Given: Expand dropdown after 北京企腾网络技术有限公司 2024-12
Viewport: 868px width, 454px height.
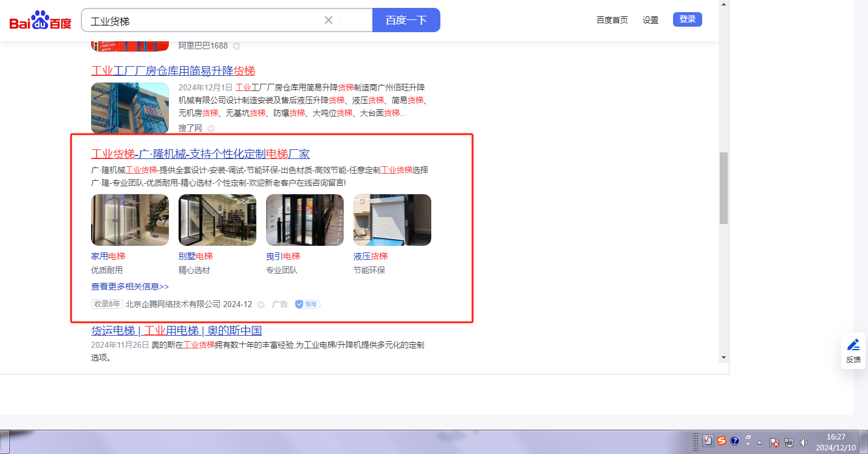Looking at the screenshot, I should (261, 305).
